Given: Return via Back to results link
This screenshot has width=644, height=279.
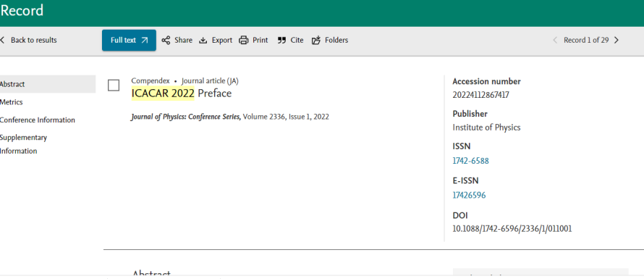Looking at the screenshot, I should click(x=34, y=41).
